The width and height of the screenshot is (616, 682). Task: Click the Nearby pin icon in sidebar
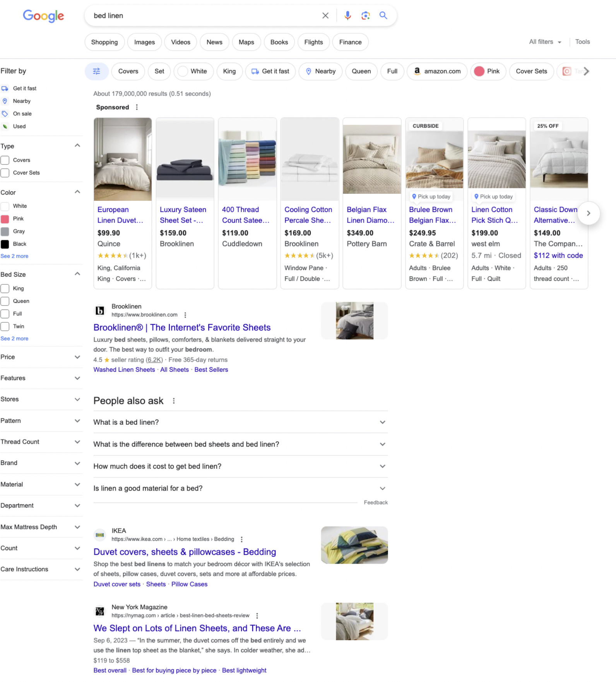5,101
